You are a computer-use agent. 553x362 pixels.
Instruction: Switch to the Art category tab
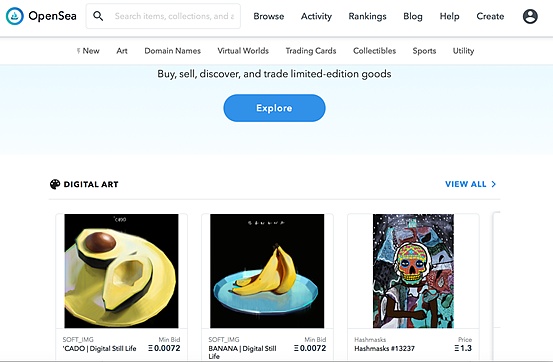coord(122,51)
